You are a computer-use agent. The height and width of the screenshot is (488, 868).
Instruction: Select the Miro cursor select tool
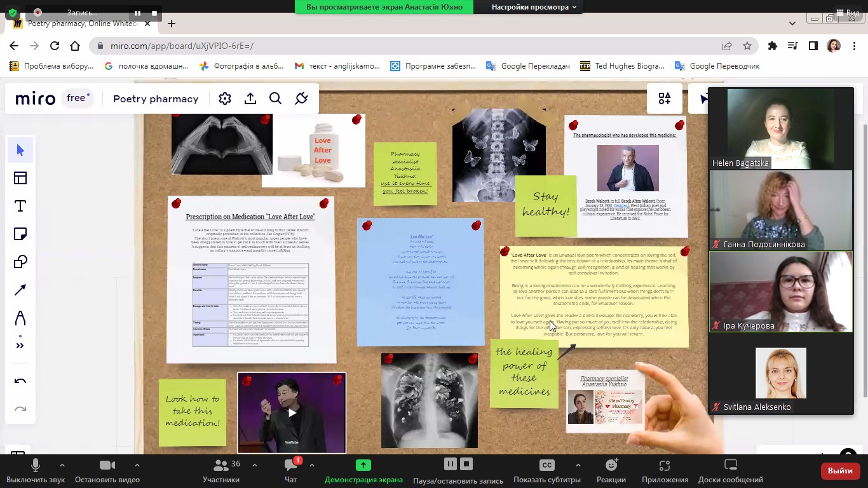coord(20,150)
